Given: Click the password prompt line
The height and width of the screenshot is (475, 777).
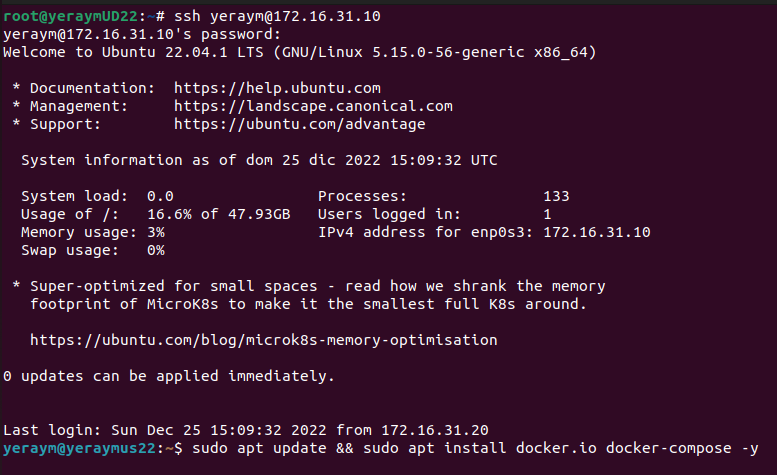Looking at the screenshot, I should point(142,34).
